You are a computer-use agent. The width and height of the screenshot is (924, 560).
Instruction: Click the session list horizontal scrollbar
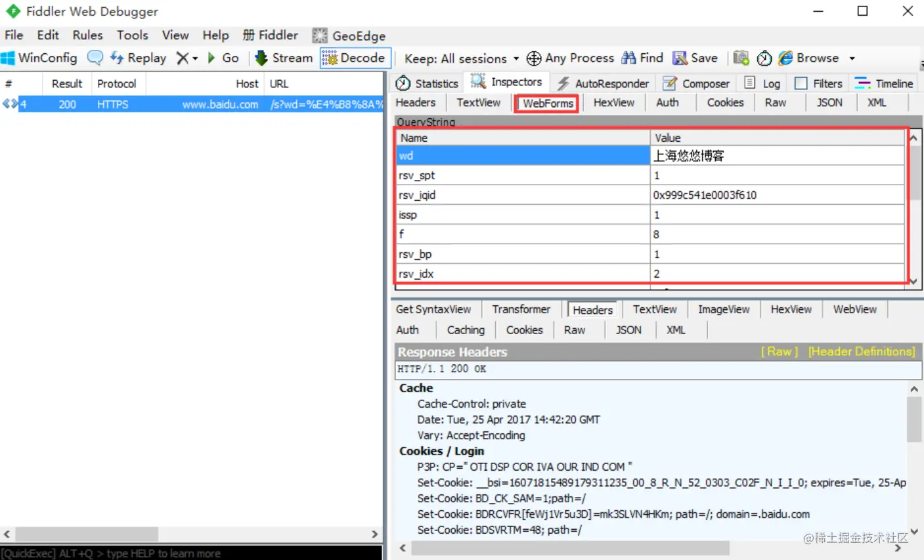pos(191,534)
